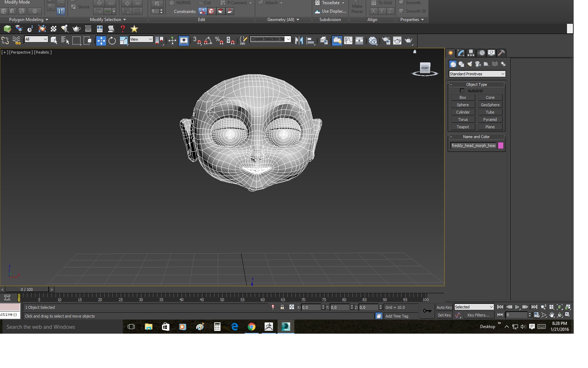Toggle 3D Snaps button
The width and height of the screenshot is (588, 368).
click(197, 41)
